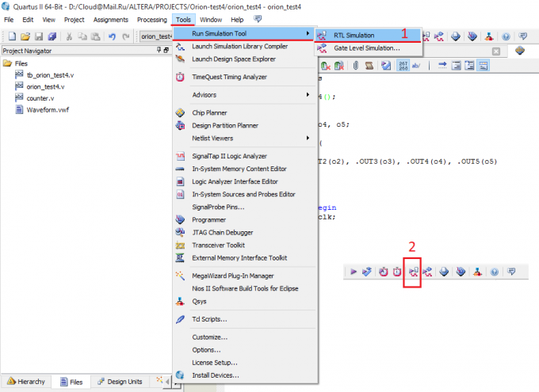Close the editor tab with grey x button
Image resolution: width=539 pixels, height=392 pixels.
click(x=495, y=51)
